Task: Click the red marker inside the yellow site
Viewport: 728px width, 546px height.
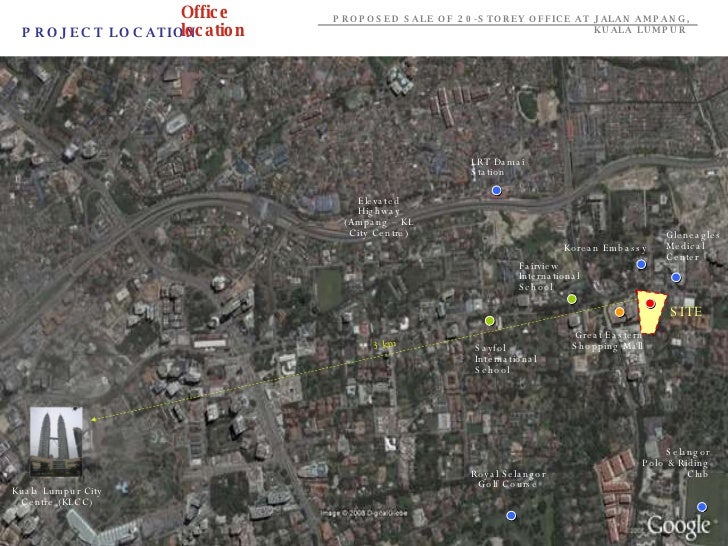Action: [x=650, y=303]
